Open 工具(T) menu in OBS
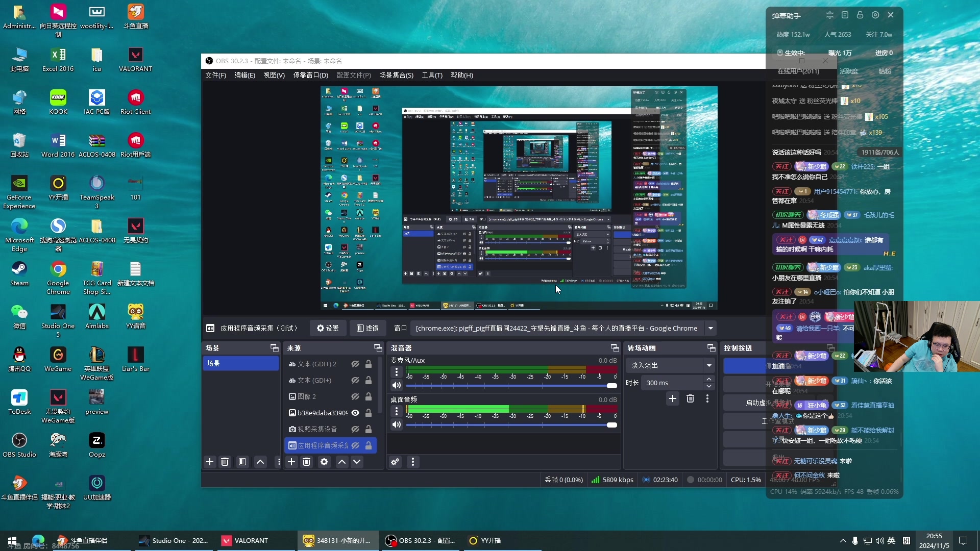Viewport: 980px width, 551px height. coord(432,76)
